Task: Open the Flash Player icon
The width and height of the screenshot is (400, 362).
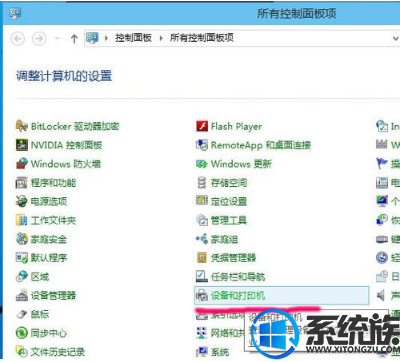Action: pos(202,126)
